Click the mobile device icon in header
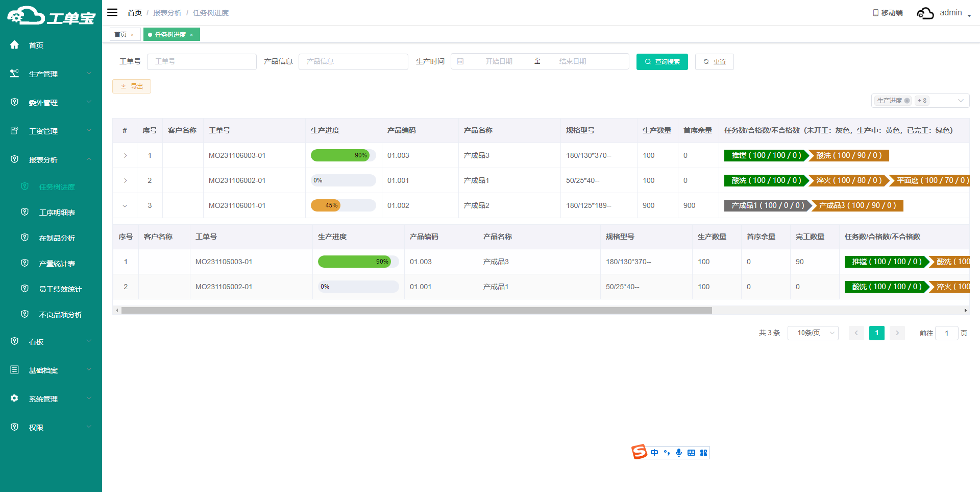Image resolution: width=980 pixels, height=492 pixels. [x=875, y=13]
